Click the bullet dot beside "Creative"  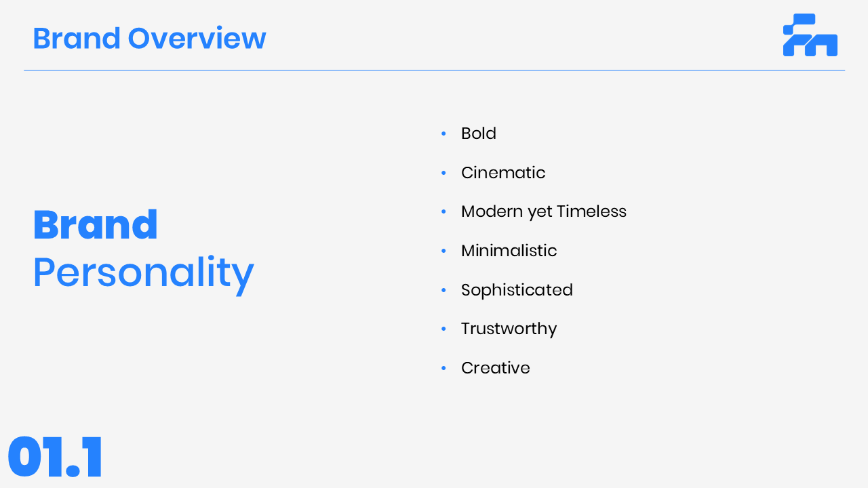[x=443, y=368]
